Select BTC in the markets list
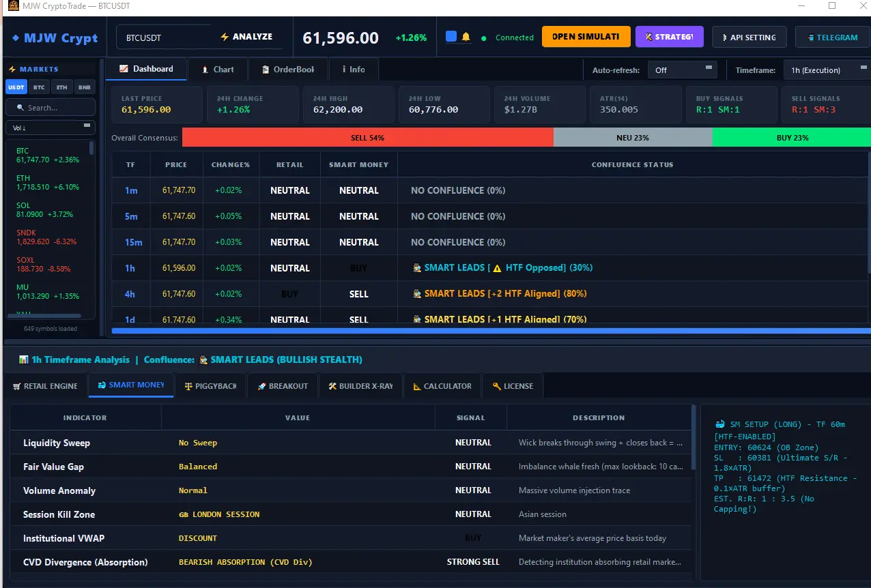The image size is (871, 588). tap(47, 156)
